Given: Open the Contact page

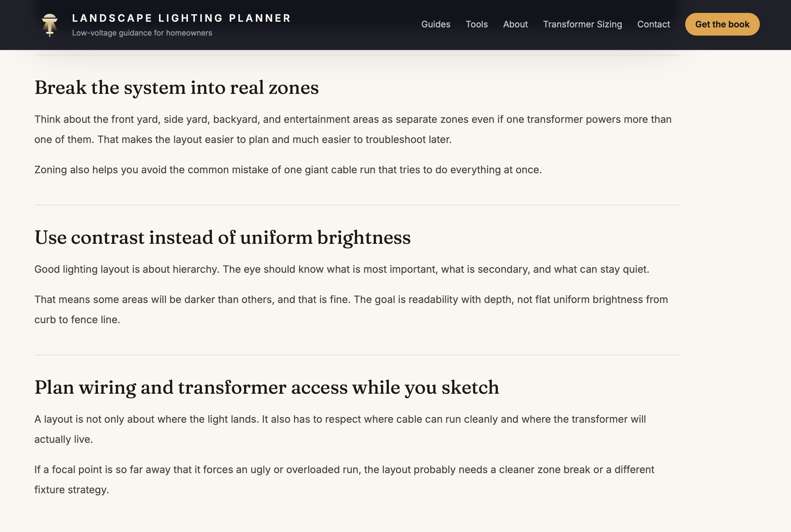Looking at the screenshot, I should [653, 25].
